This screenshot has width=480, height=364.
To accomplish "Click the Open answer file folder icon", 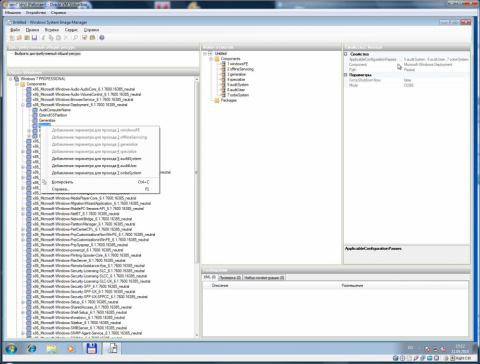I will [19, 38].
